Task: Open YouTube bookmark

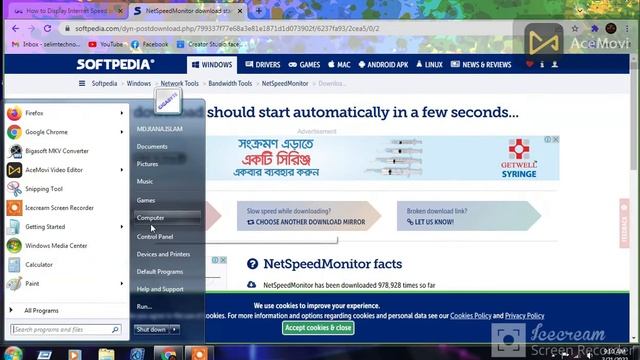Action: (x=106, y=44)
